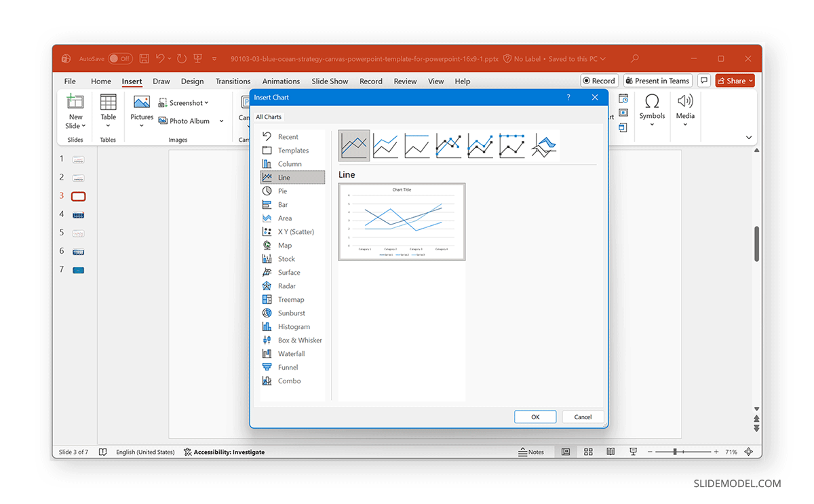Image resolution: width=814 pixels, height=504 pixels.
Task: Pick the Line with Markers subtype thumbnail
Action: coord(448,145)
